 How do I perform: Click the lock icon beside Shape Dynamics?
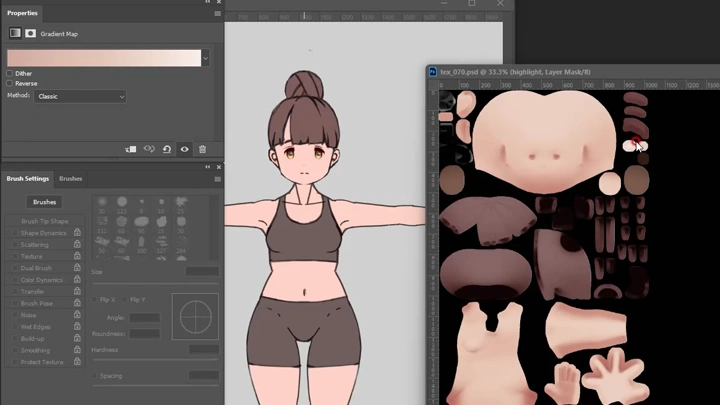point(77,232)
